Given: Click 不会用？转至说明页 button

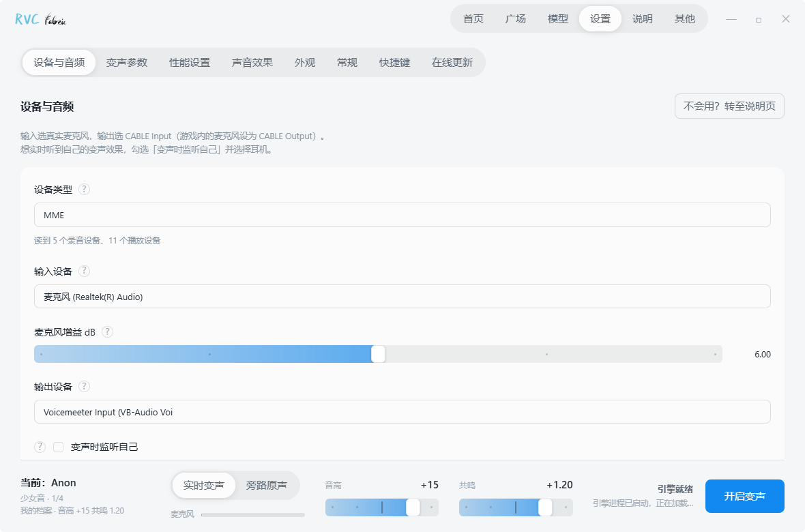Looking at the screenshot, I should pos(729,106).
